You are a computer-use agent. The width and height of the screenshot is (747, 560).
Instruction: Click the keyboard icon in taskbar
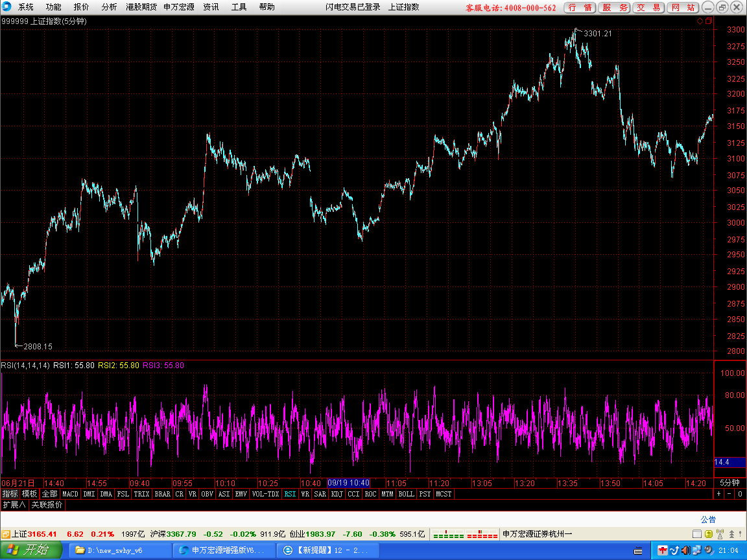click(638, 551)
